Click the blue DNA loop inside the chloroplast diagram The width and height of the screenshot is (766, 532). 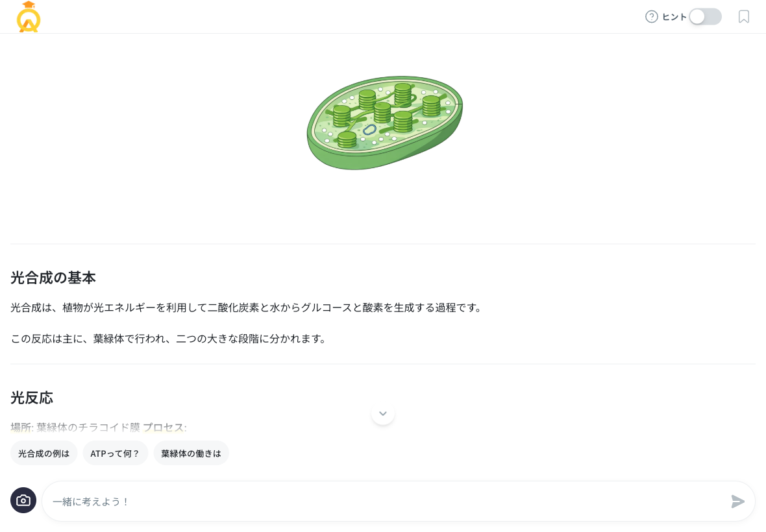tap(370, 130)
